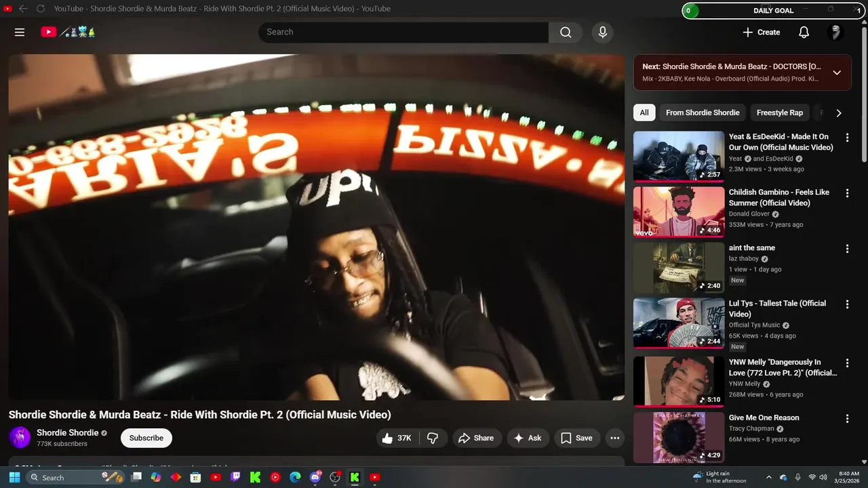Open Discord from the taskbar

[315, 477]
